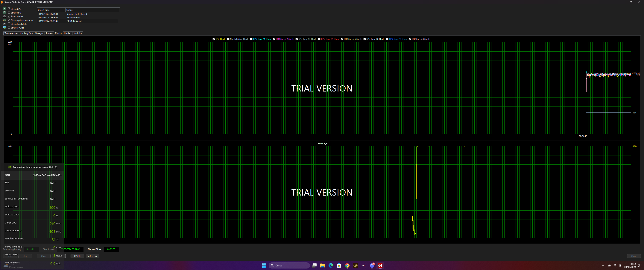Click the Close button at bottom right
This screenshot has height=270, width=644.
point(634,256)
